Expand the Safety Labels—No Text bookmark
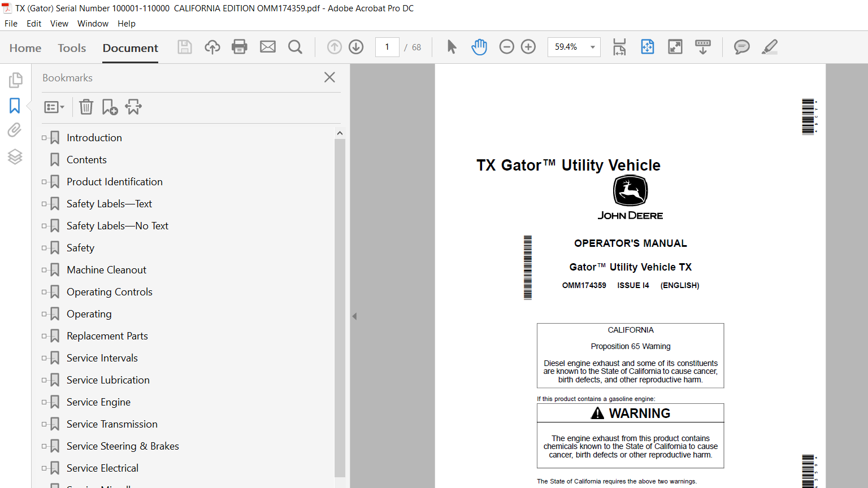 tap(44, 226)
